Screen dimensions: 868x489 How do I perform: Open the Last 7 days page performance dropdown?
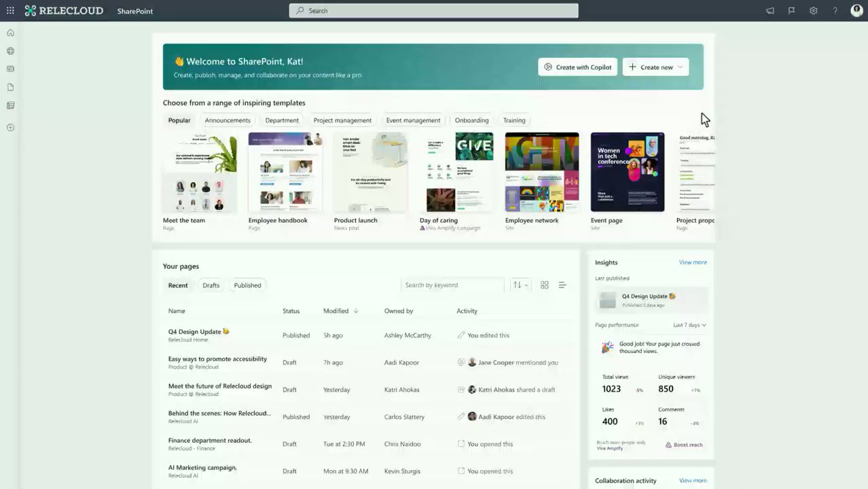689,325
